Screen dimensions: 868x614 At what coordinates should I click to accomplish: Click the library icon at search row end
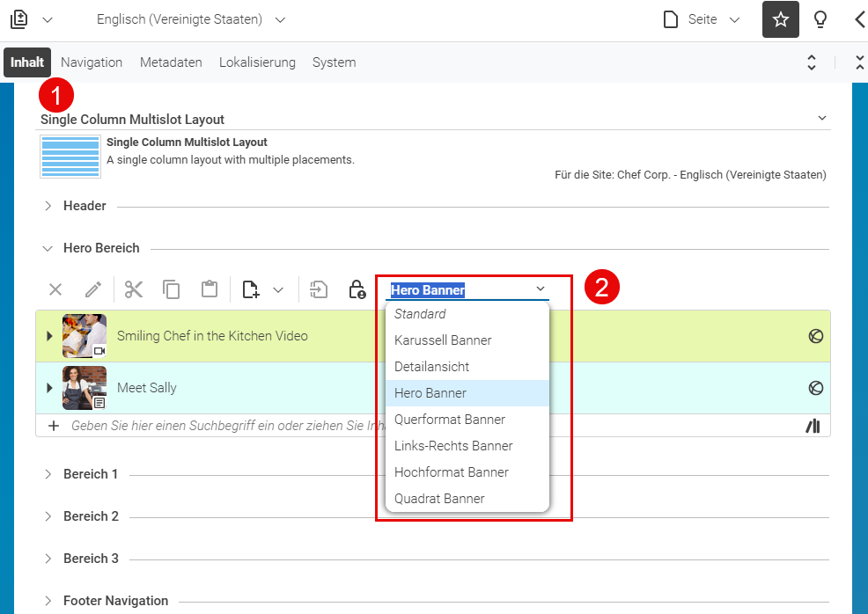pos(813,426)
